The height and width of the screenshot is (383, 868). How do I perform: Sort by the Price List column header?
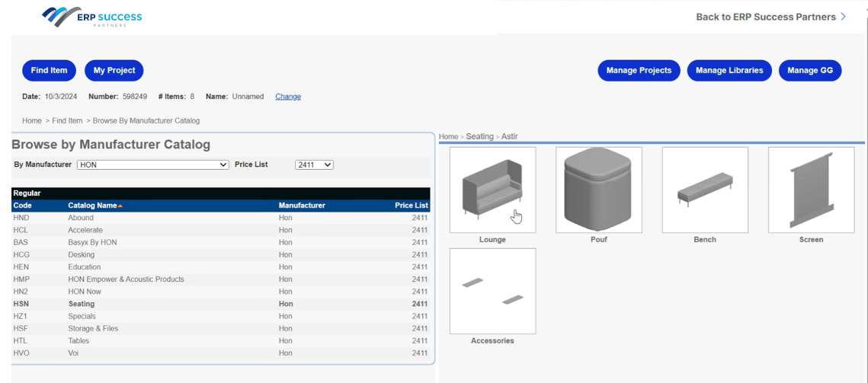412,206
